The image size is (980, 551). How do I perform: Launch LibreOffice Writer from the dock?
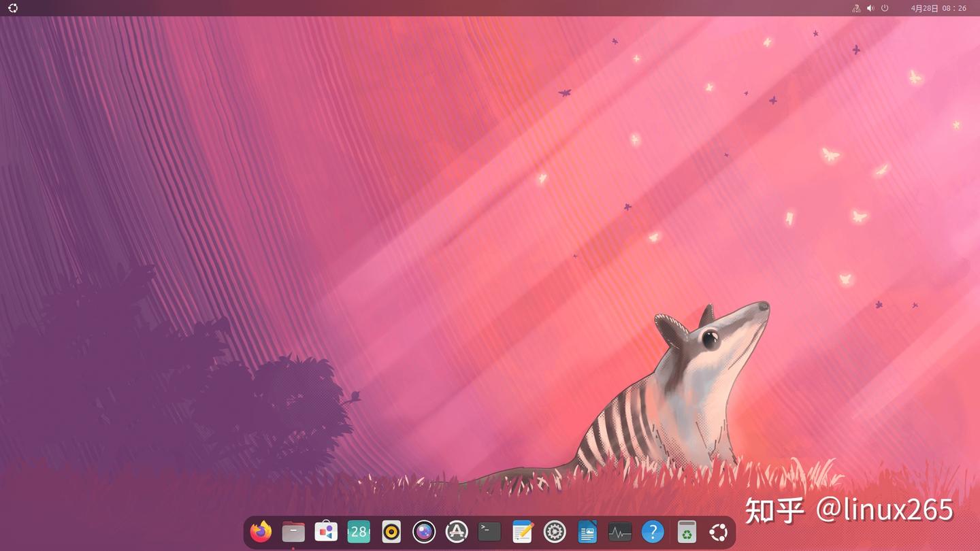pos(587,531)
